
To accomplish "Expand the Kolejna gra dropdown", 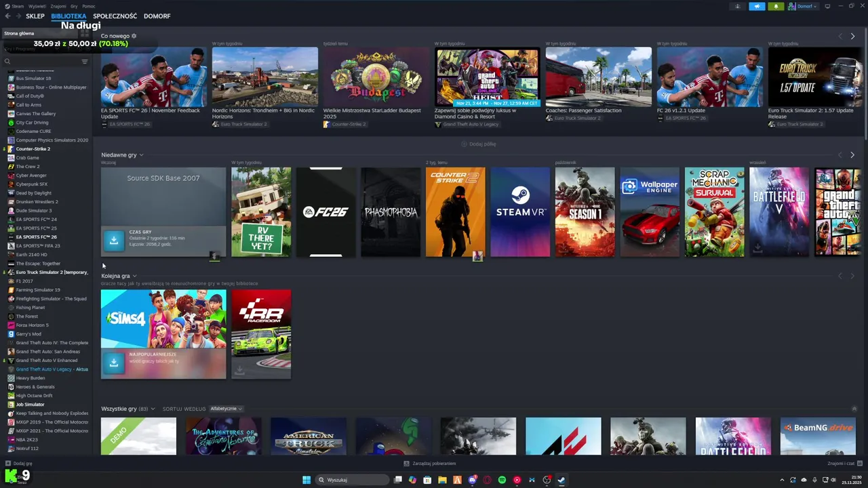I will (x=134, y=276).
